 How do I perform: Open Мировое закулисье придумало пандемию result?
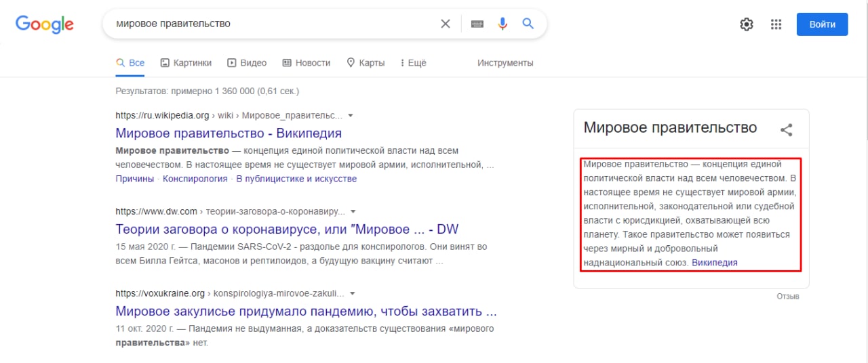[x=307, y=312]
